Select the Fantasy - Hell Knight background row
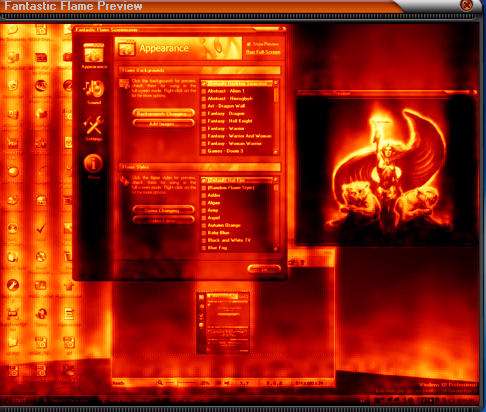 (237, 121)
